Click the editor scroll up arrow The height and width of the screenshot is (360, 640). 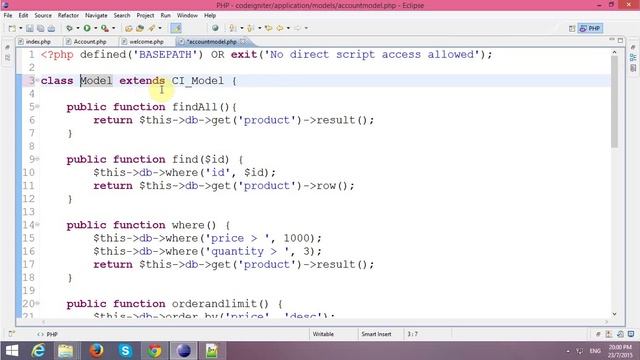tap(614, 53)
